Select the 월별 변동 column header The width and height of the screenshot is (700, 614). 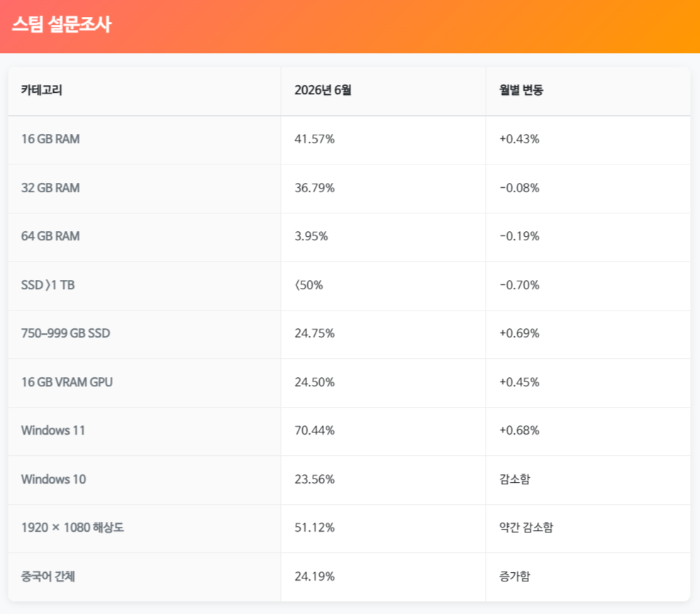521,90
